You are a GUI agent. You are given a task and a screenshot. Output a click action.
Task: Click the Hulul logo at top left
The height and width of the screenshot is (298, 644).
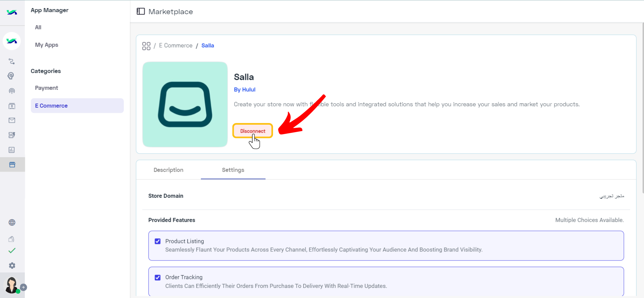(12, 12)
